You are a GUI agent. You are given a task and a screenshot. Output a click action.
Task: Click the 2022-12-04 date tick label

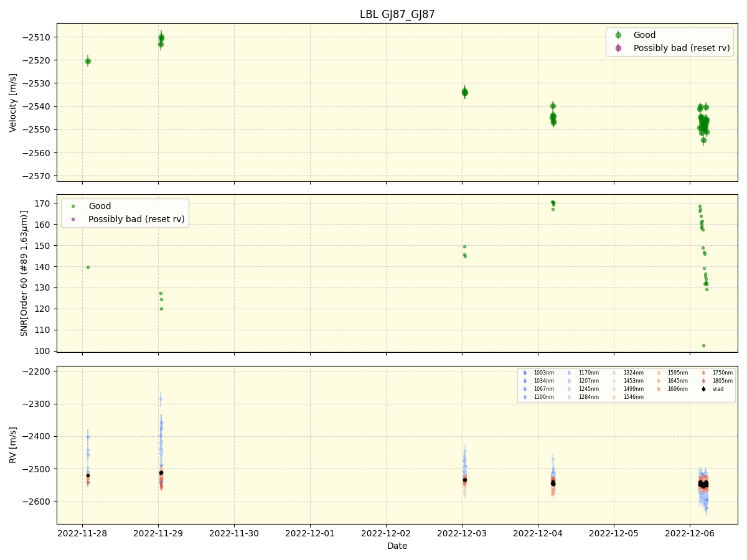538,533
